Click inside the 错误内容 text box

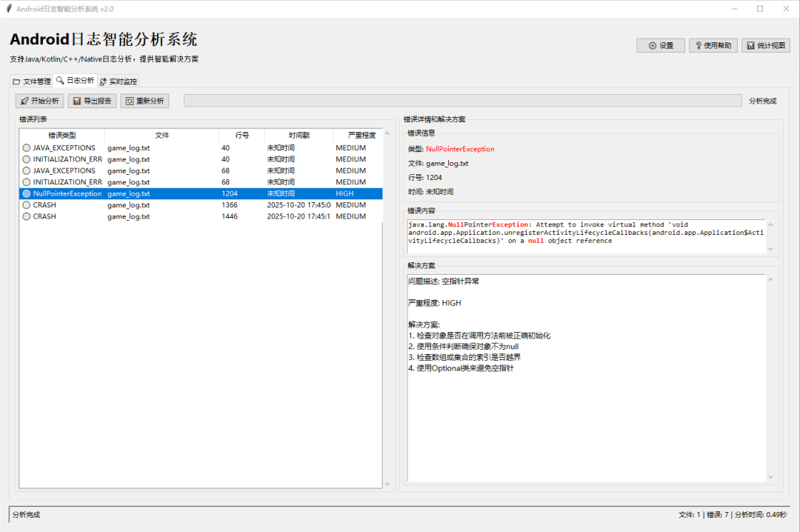587,236
